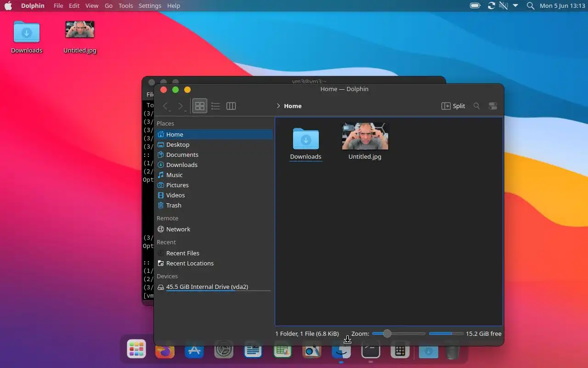
Task: Open the Downloads stack in dock
Action: pyautogui.click(x=429, y=351)
